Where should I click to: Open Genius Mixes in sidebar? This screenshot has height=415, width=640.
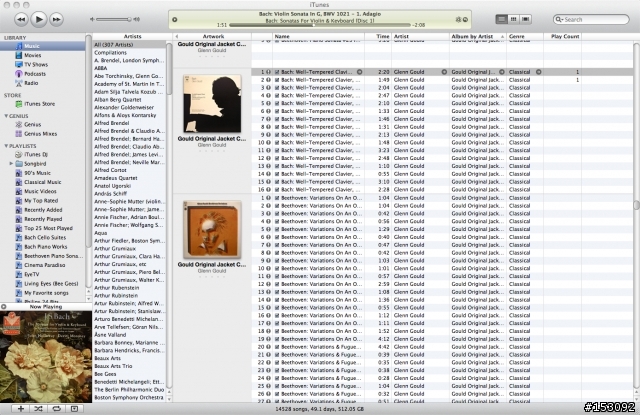40,134
